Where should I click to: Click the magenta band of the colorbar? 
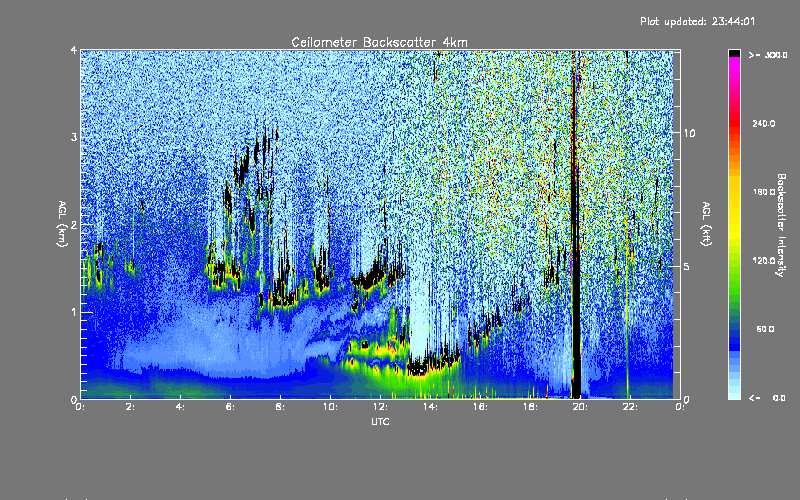(734, 66)
